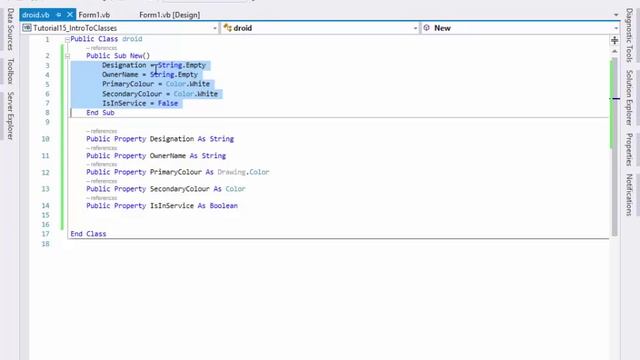Open the Diagnostic Tools side panel

629,35
